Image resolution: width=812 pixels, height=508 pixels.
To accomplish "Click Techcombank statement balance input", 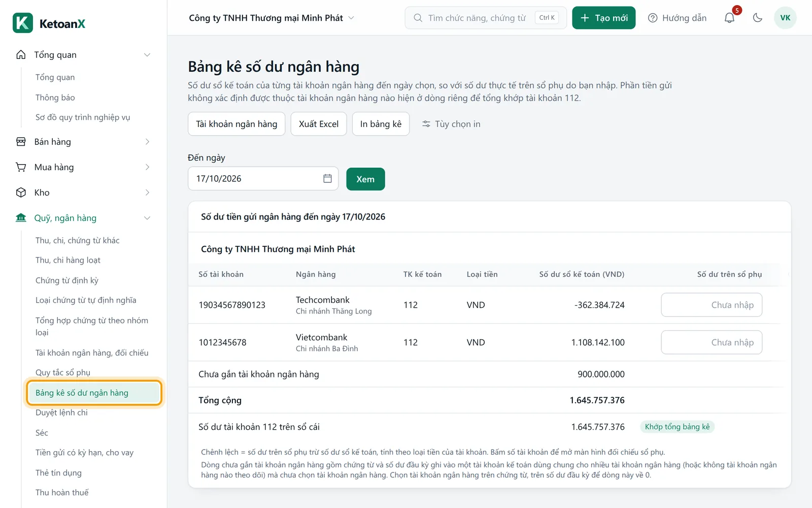I will tap(712, 305).
